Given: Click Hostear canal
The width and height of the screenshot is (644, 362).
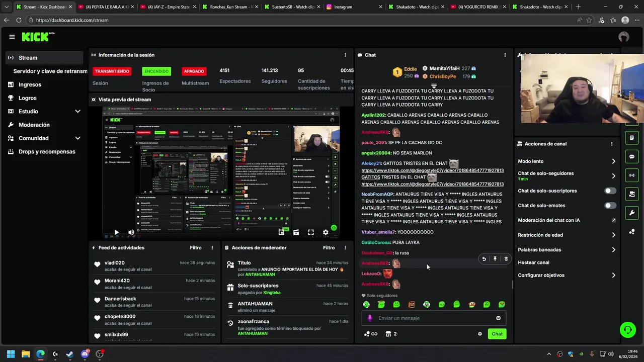Looking at the screenshot, I should click(x=533, y=262).
